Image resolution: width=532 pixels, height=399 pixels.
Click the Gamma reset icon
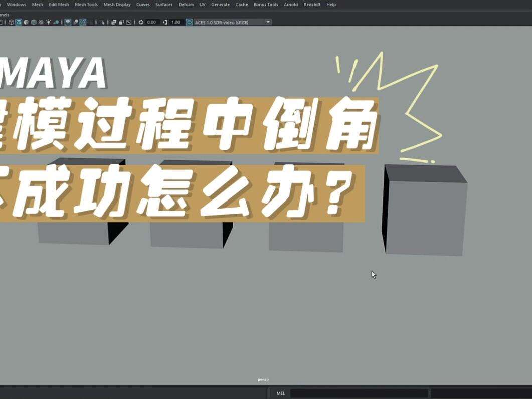[x=165, y=22]
